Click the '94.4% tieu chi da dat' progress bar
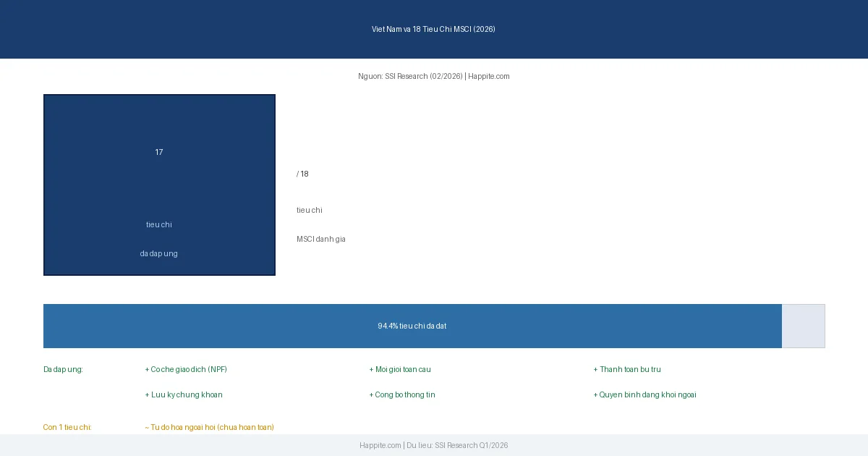The height and width of the screenshot is (456, 868). tap(412, 326)
